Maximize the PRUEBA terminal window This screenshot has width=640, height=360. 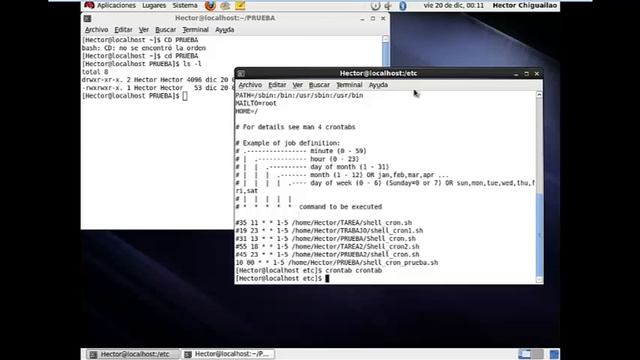tap(373, 19)
